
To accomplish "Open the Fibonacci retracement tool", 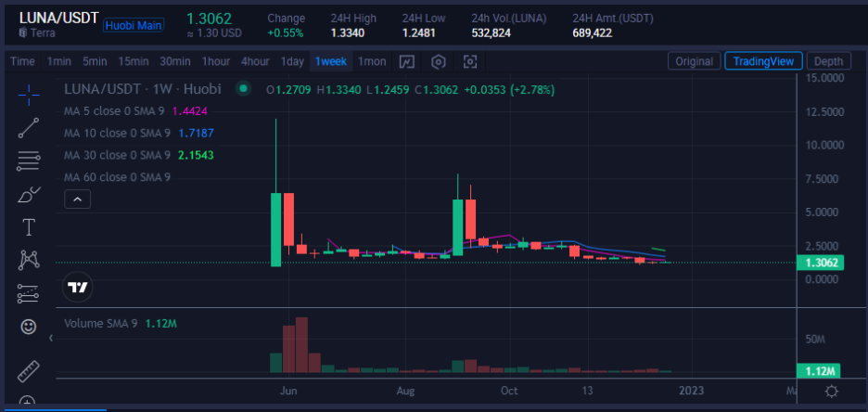I will (29, 161).
